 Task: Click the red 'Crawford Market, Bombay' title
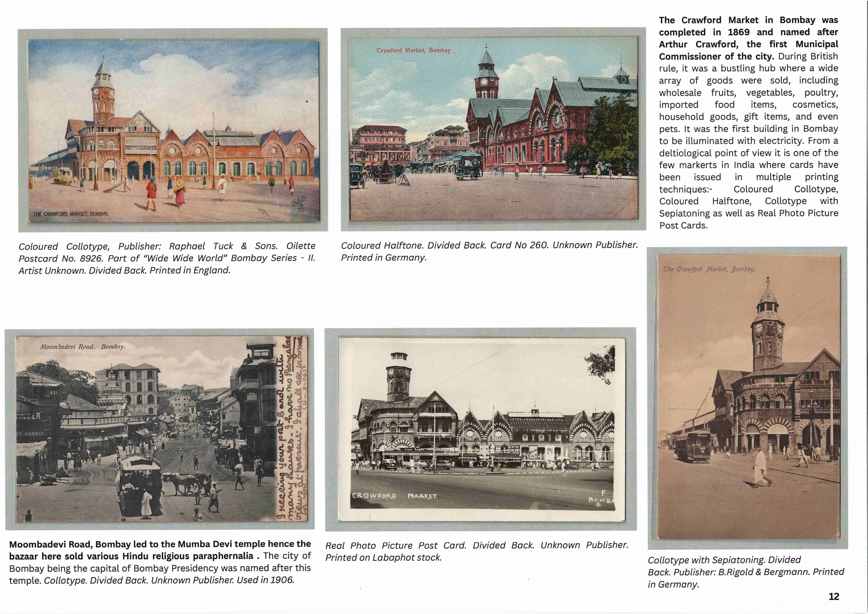point(413,50)
